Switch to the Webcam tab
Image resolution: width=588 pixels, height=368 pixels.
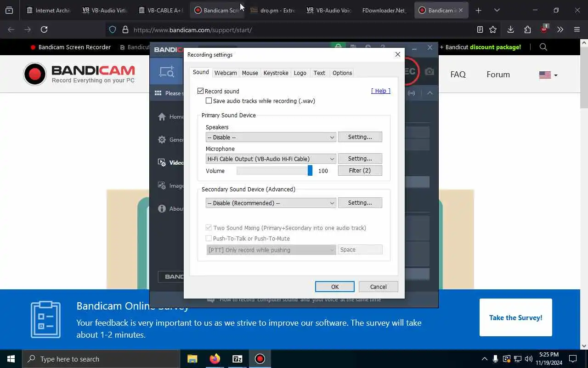[x=226, y=73]
